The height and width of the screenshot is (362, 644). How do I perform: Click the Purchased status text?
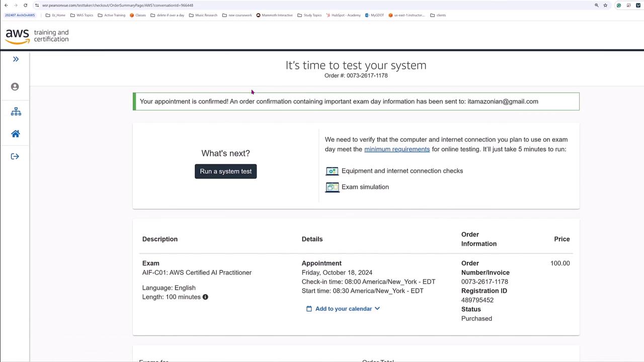(x=476, y=319)
